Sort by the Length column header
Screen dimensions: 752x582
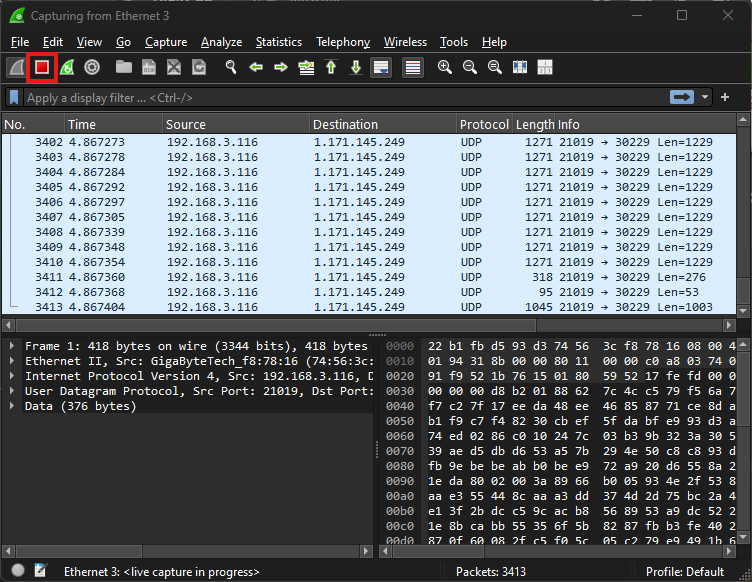[x=534, y=125]
